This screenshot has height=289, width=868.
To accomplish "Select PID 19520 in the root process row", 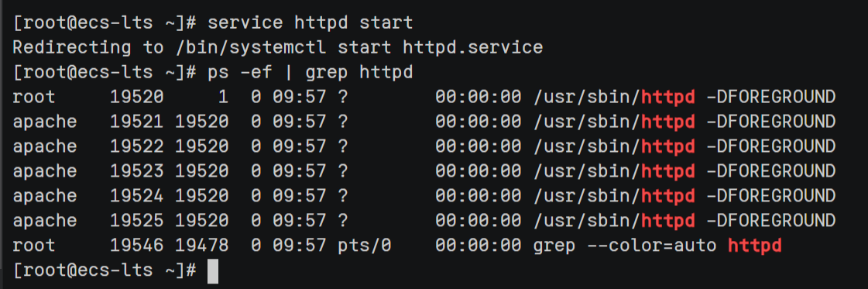I will (x=137, y=97).
